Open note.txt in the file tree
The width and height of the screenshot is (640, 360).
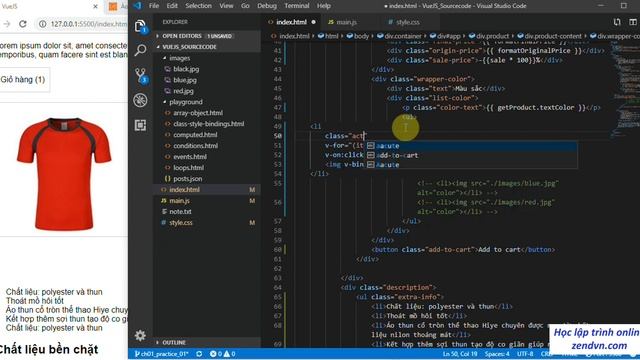pyautogui.click(x=180, y=212)
